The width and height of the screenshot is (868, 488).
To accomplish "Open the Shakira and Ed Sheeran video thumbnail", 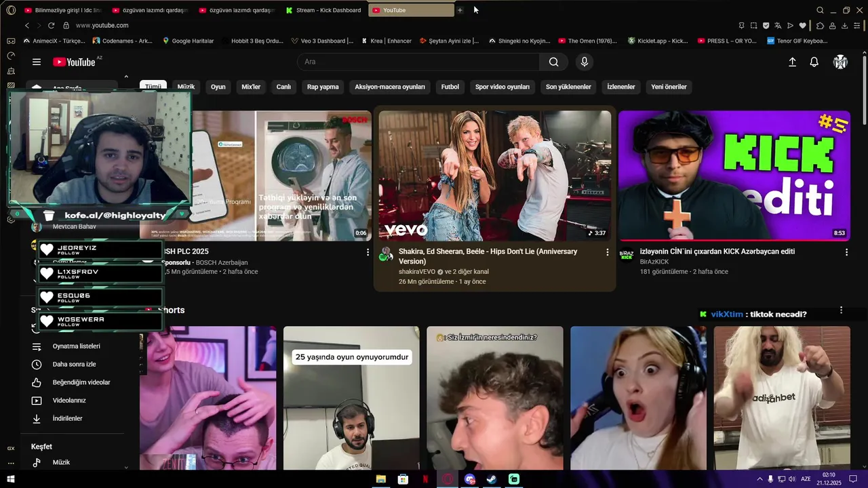I will [495, 176].
